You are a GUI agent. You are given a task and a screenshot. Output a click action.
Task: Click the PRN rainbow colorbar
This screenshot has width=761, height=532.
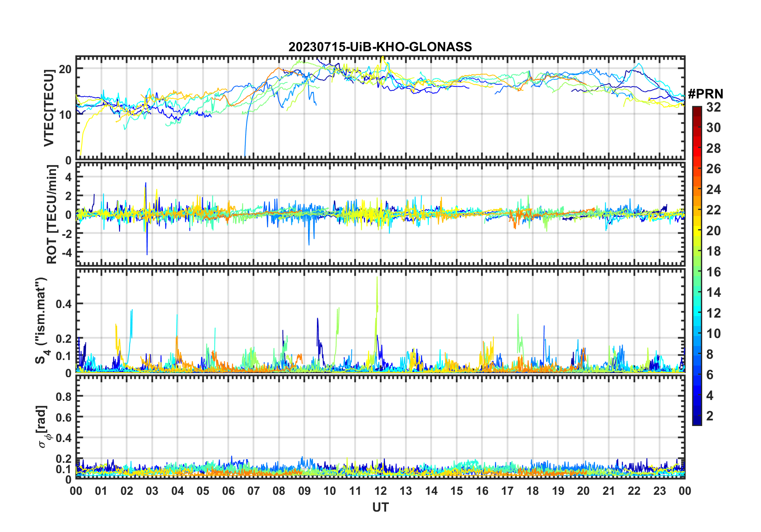point(697,266)
